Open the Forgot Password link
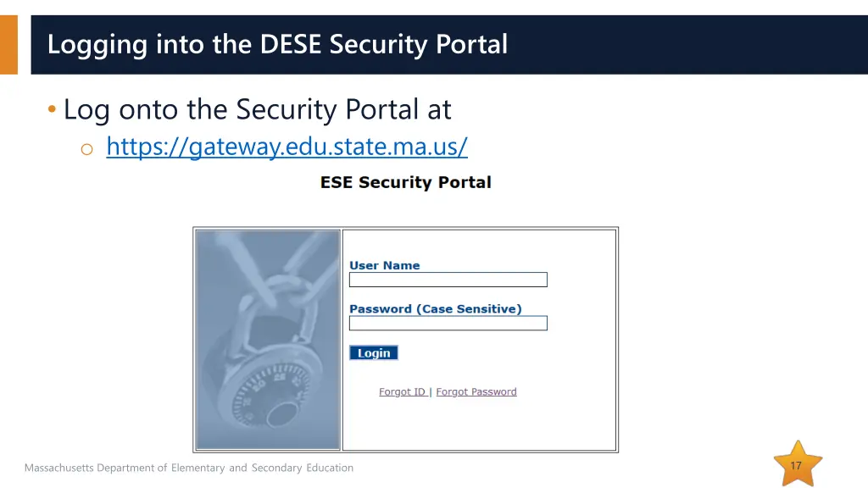868x488 pixels. 476,392
